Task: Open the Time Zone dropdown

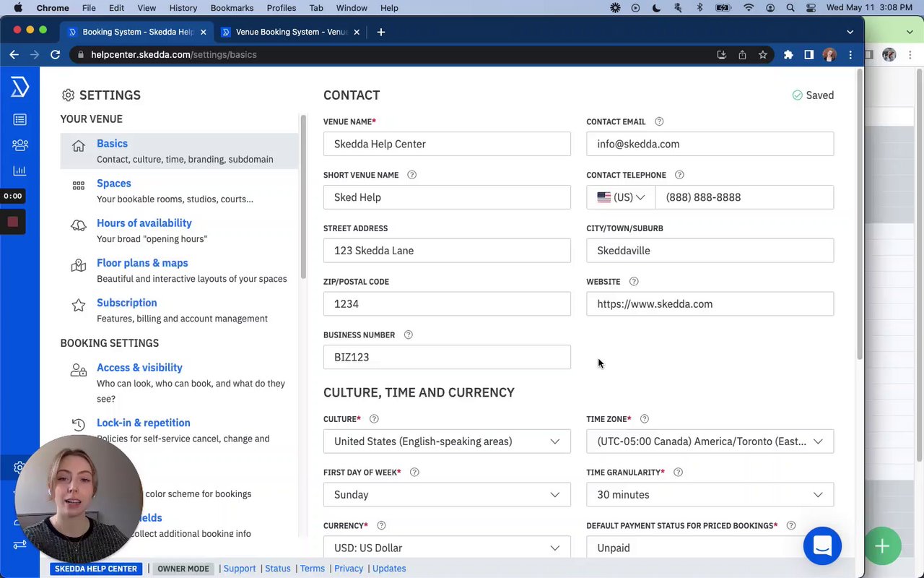Action: pyautogui.click(x=710, y=441)
